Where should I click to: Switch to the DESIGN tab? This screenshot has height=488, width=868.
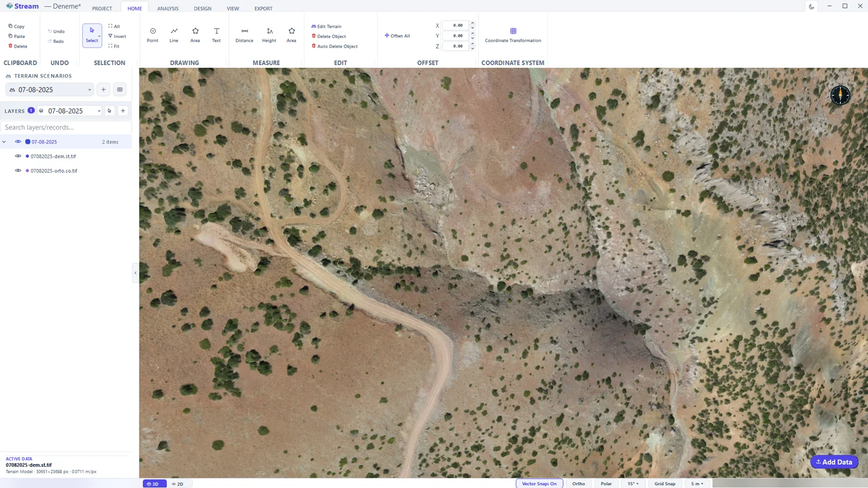tap(203, 9)
